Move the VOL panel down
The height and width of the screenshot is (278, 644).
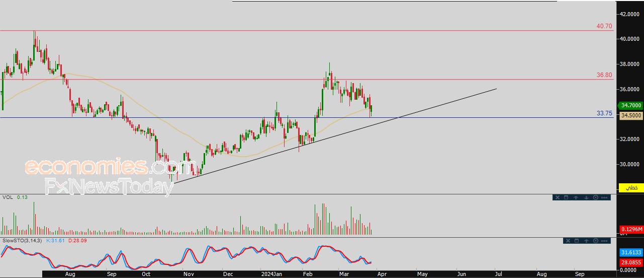click(x=586, y=197)
